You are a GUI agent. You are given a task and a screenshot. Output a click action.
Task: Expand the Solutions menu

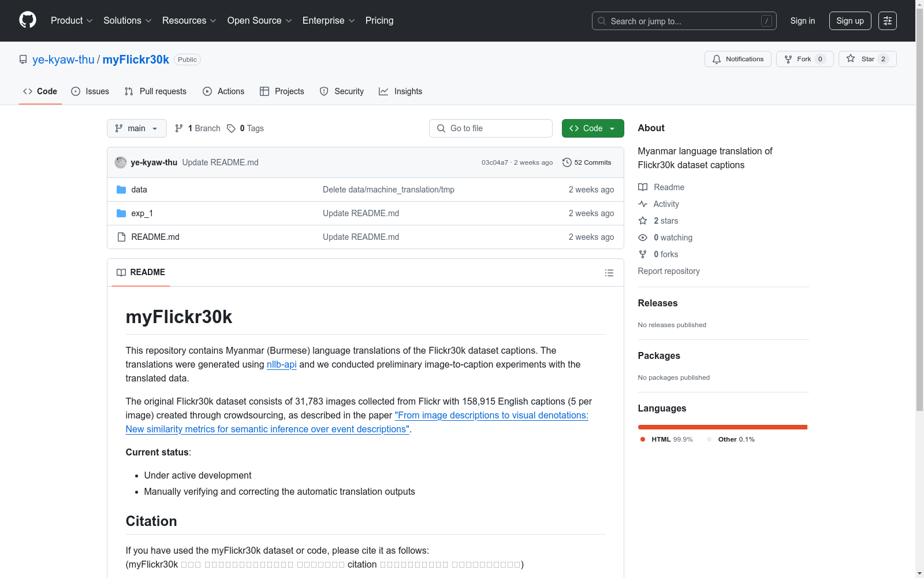click(128, 21)
